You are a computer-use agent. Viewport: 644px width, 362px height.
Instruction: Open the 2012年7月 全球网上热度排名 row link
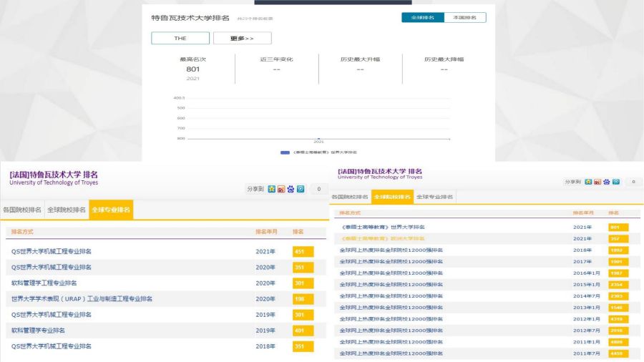tap(391, 331)
